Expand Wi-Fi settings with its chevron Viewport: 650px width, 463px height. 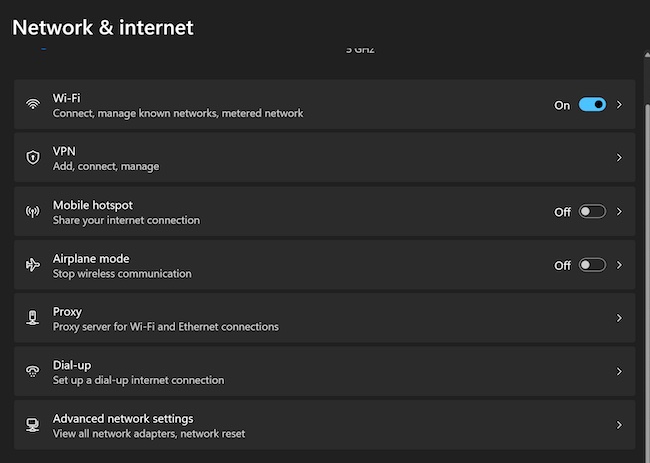pos(620,104)
